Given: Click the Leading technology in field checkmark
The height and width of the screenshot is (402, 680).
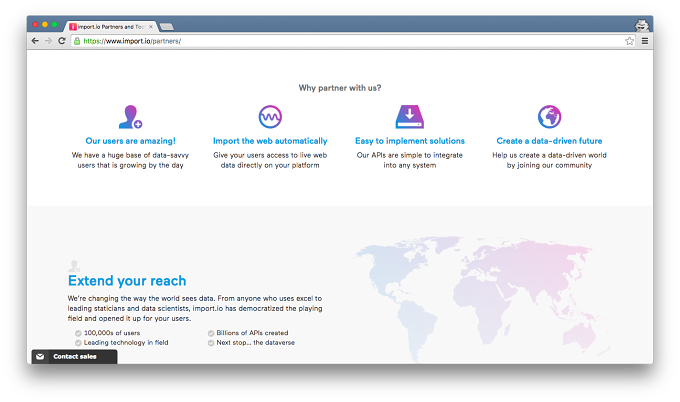Looking at the screenshot, I should click(78, 343).
